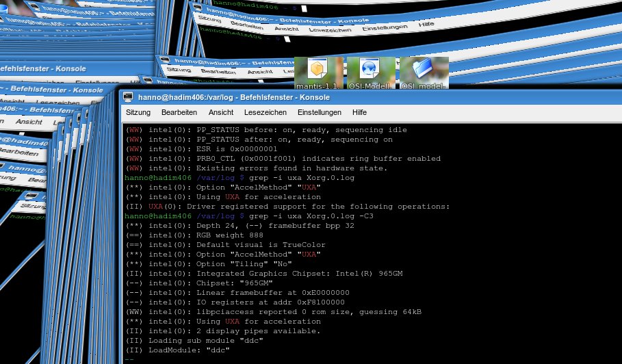Click the Konsole icon in the /var/log window title bar
The image size is (622, 364).
coord(128,97)
